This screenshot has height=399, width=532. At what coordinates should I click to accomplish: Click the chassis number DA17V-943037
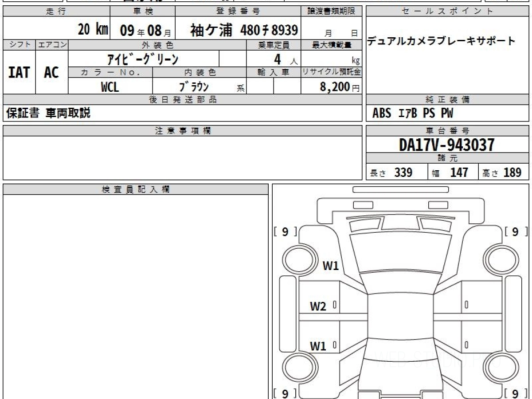click(447, 145)
